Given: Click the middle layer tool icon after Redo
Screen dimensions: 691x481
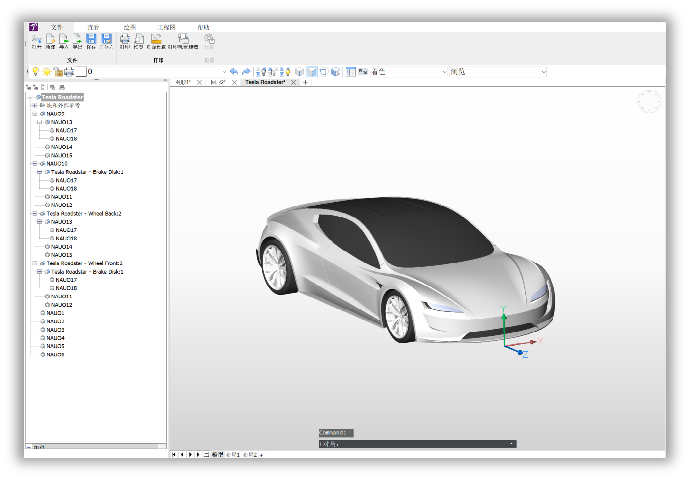Looking at the screenshot, I should point(272,71).
